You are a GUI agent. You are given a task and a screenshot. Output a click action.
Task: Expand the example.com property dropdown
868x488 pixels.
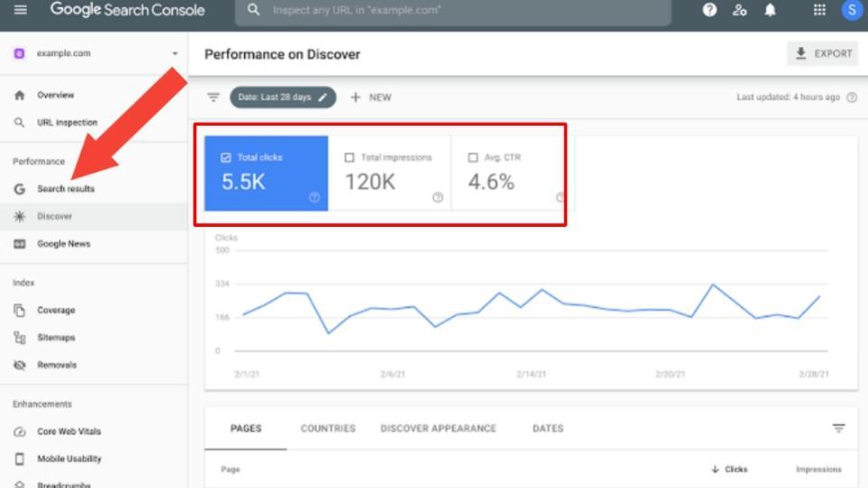tap(175, 54)
